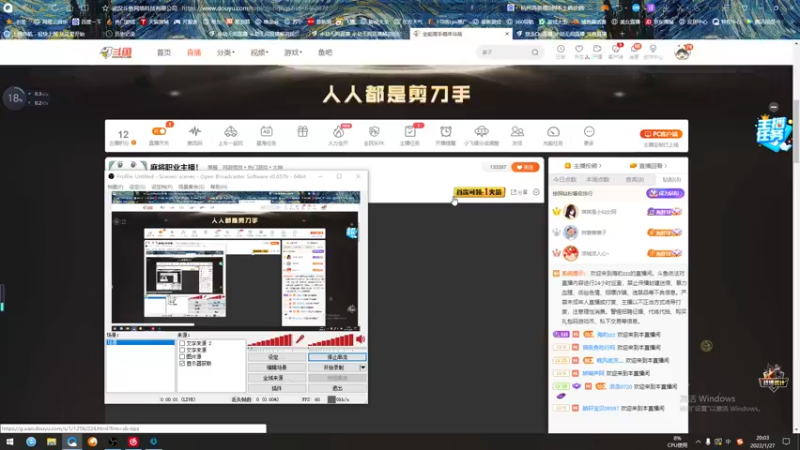Enable the 文字来源 2 source checkbox in OBS

tap(182, 343)
